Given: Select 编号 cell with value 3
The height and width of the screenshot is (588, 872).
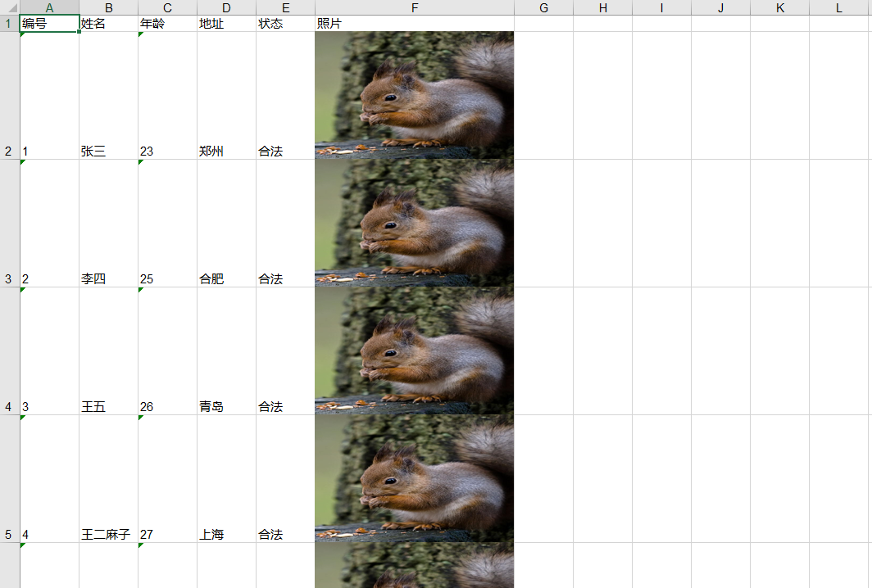Looking at the screenshot, I should click(49, 351).
